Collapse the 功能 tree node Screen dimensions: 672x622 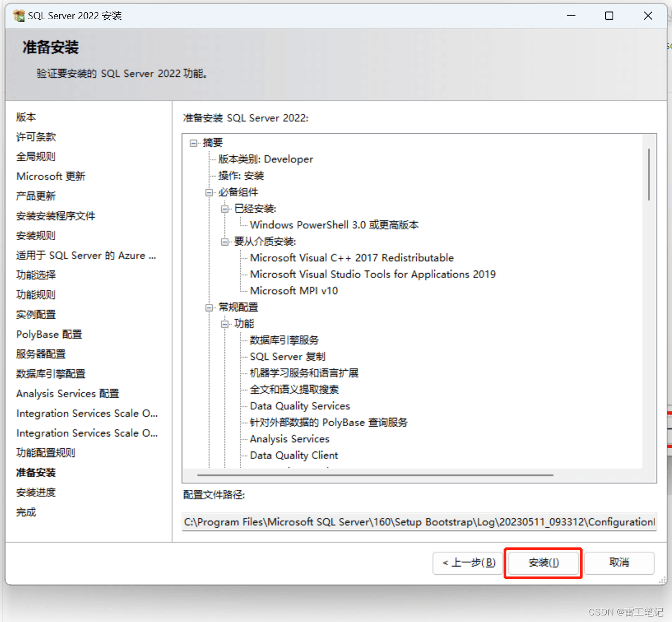click(x=224, y=324)
